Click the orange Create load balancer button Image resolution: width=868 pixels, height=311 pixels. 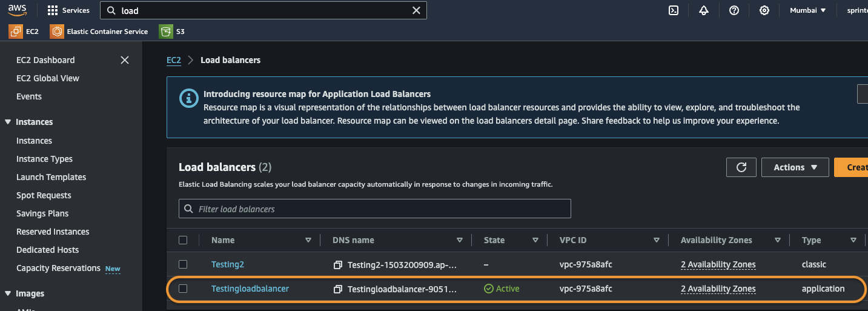coord(851,167)
